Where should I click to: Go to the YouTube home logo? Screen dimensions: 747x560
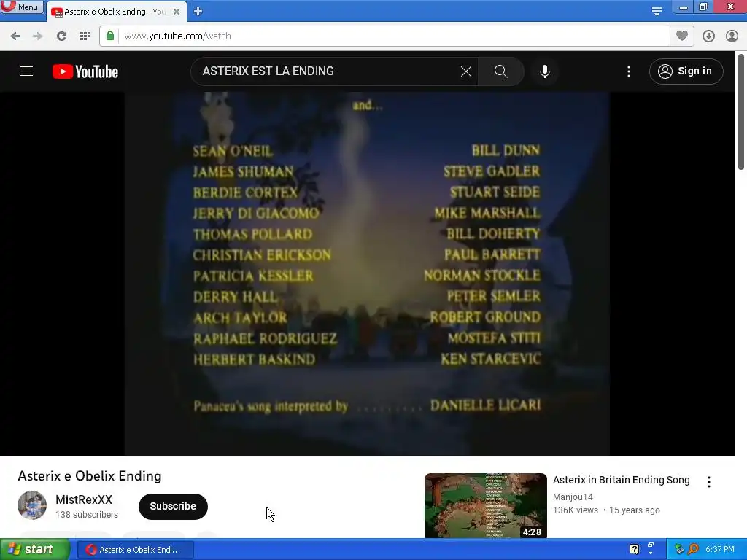85,71
